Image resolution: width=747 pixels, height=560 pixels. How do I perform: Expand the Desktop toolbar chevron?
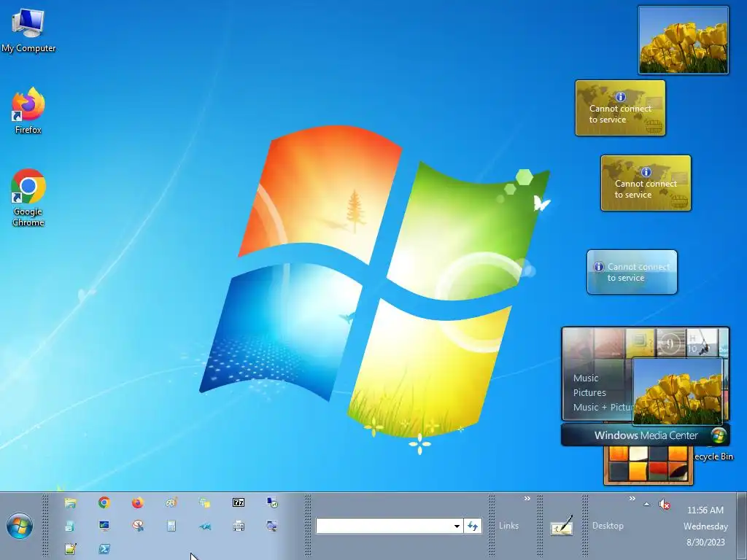click(632, 499)
